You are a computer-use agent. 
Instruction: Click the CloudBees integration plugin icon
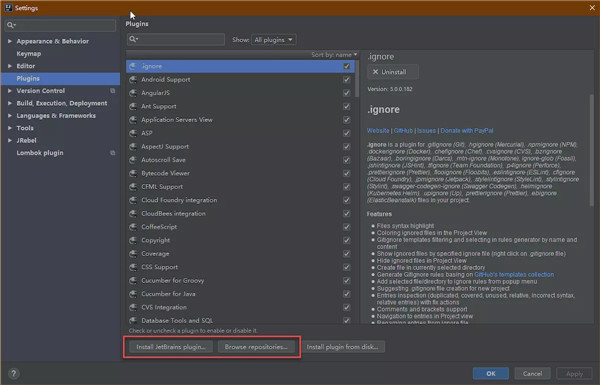tap(133, 214)
